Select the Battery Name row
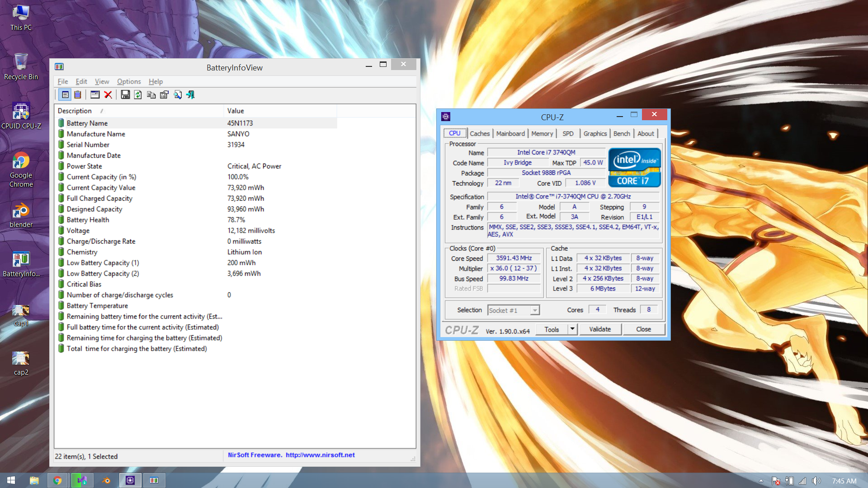The height and width of the screenshot is (488, 868). 197,123
